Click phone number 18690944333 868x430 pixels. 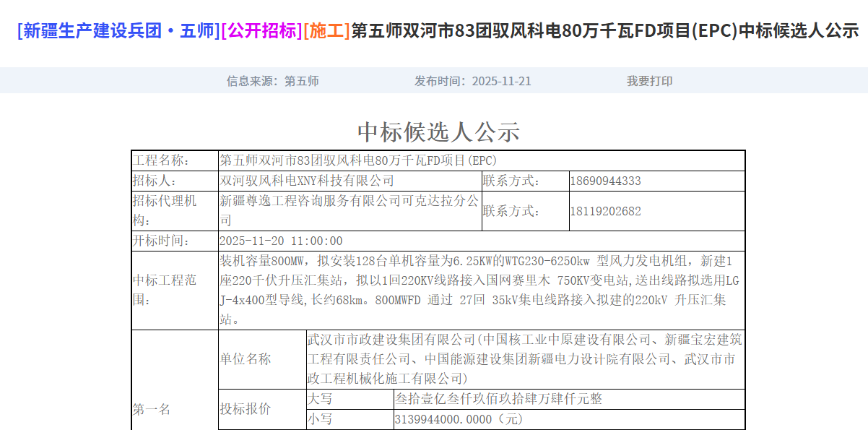point(605,181)
